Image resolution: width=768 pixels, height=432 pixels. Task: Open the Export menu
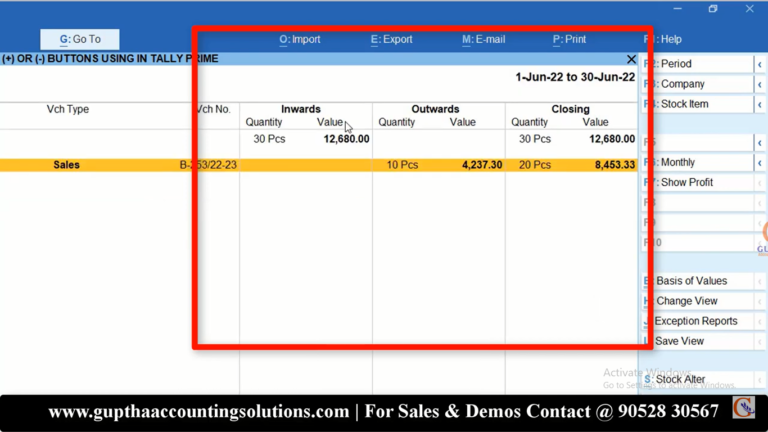391,39
